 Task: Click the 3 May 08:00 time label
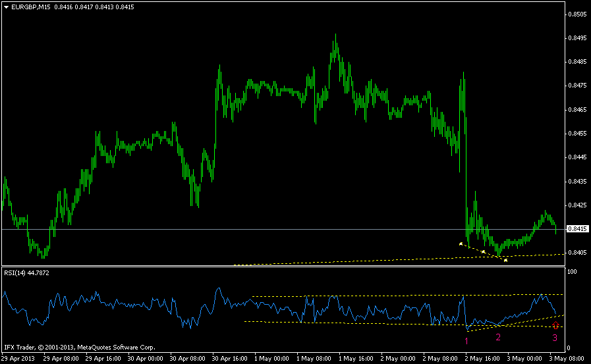point(567,359)
